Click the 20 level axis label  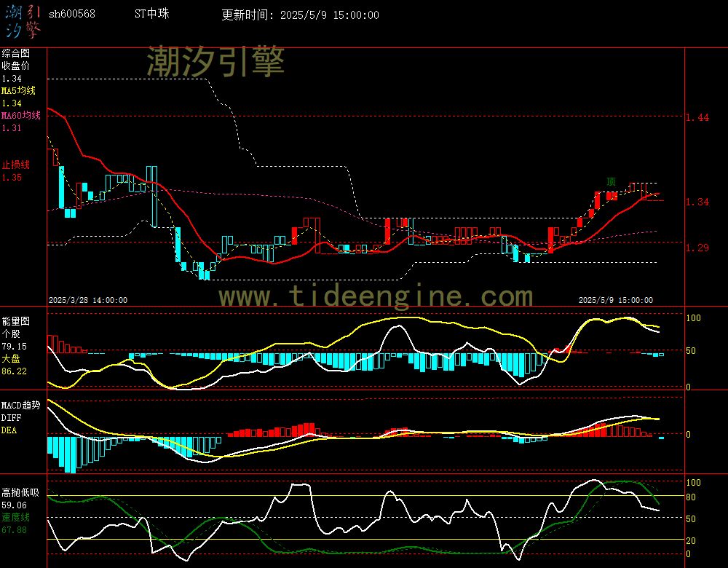tap(691, 540)
